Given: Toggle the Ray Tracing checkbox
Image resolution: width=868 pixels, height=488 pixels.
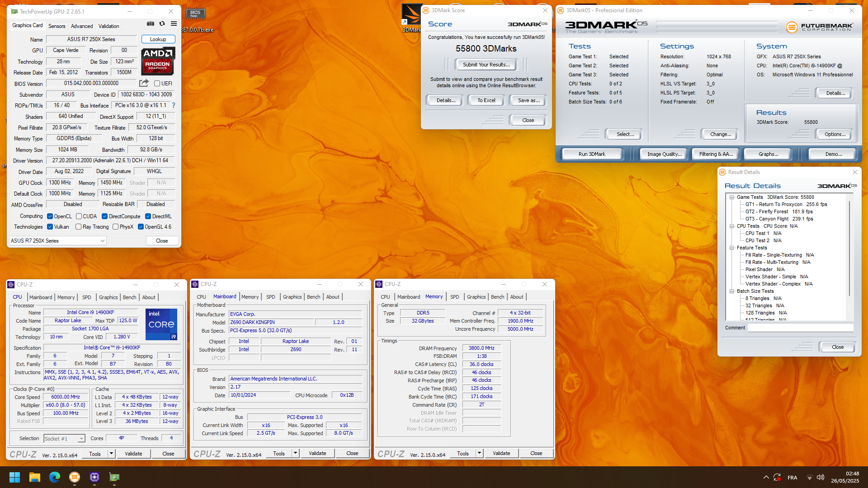Looking at the screenshot, I should tap(78, 227).
